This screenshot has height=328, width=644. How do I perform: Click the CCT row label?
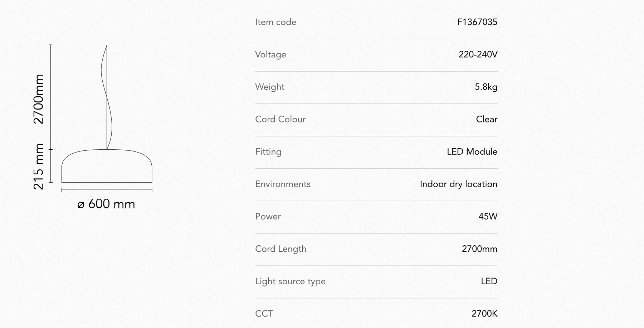pyautogui.click(x=264, y=314)
